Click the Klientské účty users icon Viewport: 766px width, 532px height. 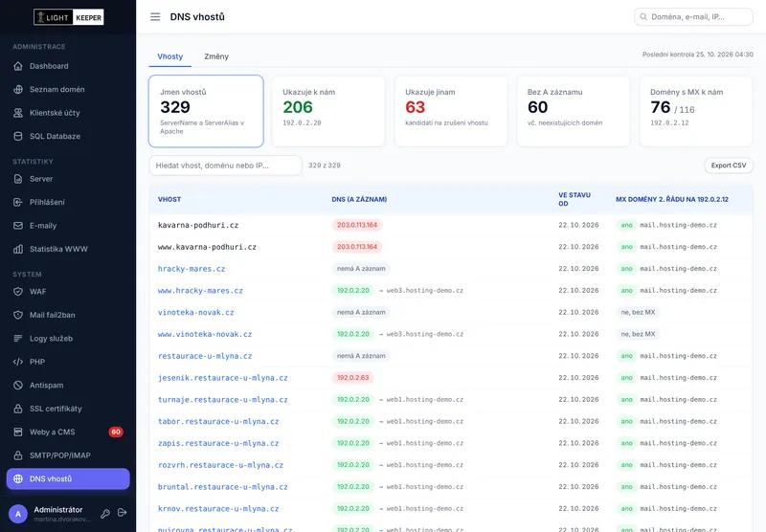[x=18, y=113]
